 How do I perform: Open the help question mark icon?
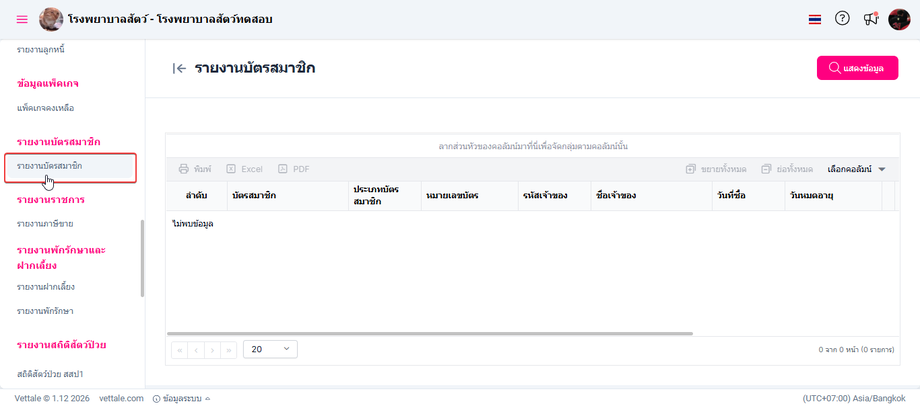pos(842,19)
